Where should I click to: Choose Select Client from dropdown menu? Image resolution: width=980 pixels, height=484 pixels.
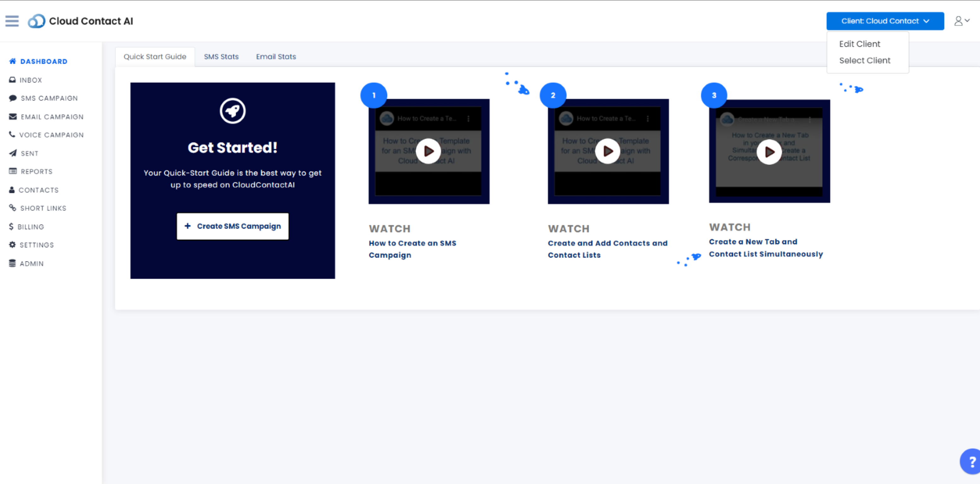click(x=864, y=61)
